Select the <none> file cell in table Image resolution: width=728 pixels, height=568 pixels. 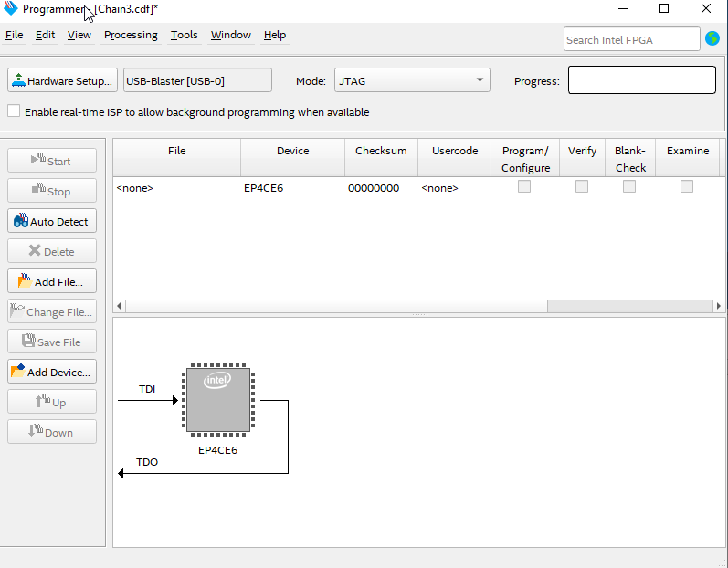click(x=135, y=188)
